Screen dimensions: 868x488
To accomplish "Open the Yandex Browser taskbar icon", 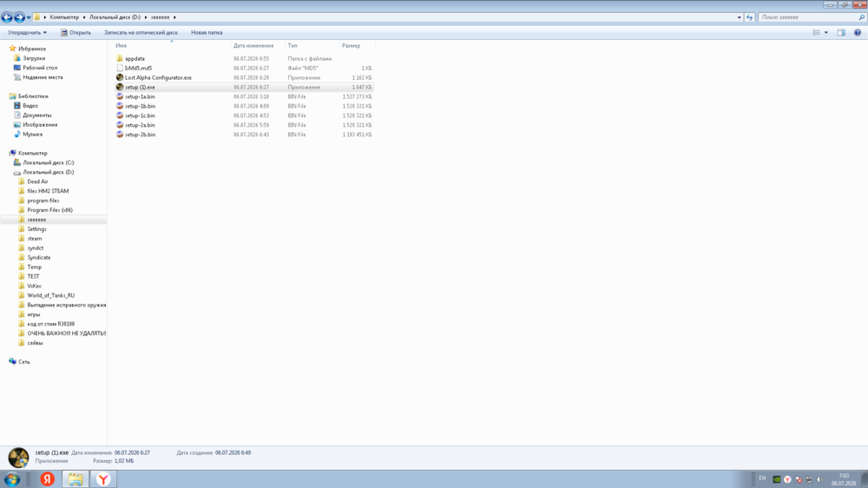I will pyautogui.click(x=103, y=479).
